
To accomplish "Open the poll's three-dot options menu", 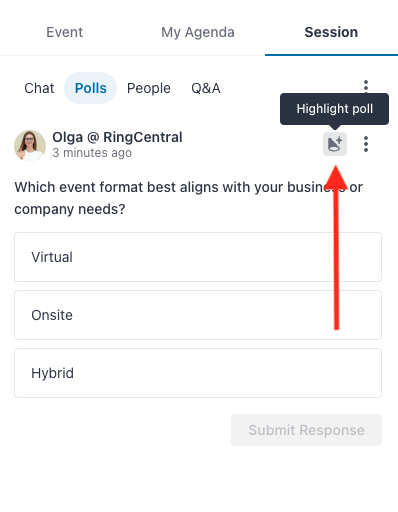I will tap(366, 144).
